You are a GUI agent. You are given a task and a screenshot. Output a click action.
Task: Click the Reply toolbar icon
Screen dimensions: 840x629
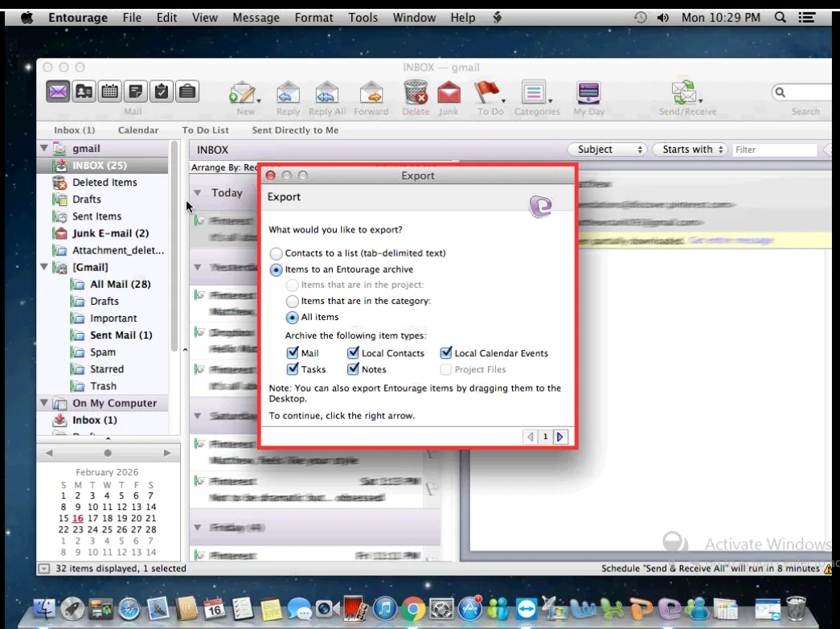[288, 95]
